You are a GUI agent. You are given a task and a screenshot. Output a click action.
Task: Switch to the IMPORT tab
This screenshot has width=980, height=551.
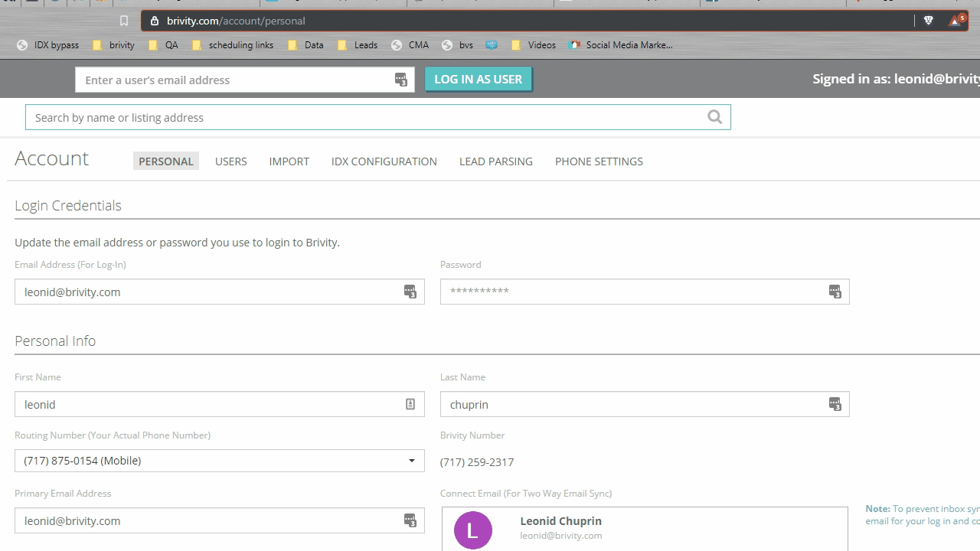click(x=289, y=161)
